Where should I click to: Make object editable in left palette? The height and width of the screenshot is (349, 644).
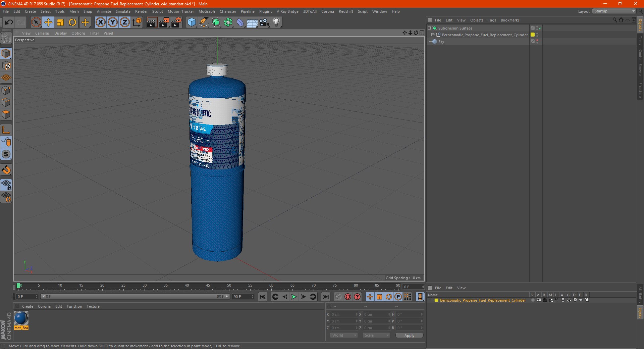[6, 38]
